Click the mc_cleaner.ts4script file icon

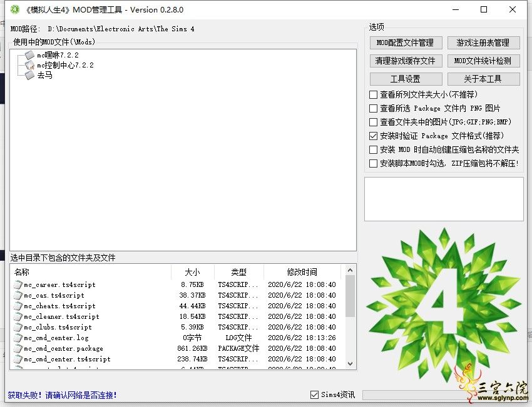pos(18,316)
